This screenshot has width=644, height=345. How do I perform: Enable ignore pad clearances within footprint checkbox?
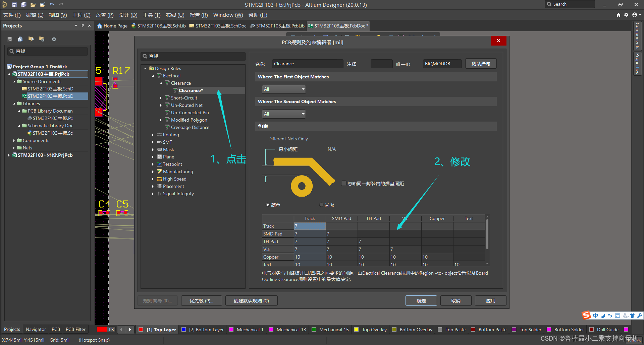344,183
